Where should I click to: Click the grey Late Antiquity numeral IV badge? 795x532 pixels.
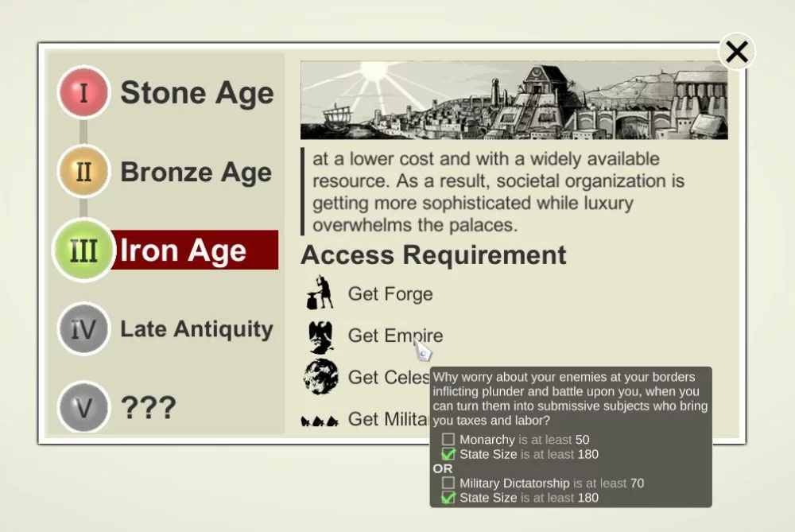(83, 328)
